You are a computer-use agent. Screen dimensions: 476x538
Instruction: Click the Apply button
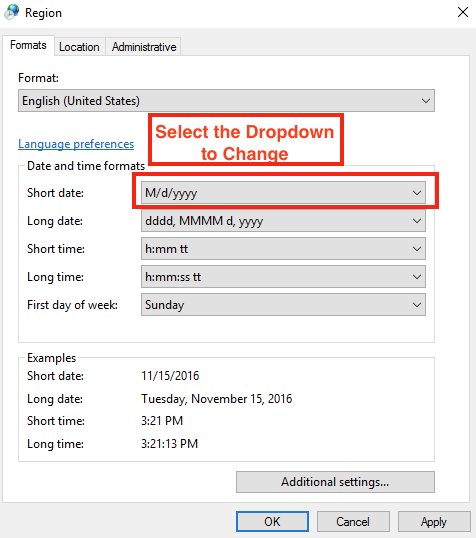(x=434, y=522)
